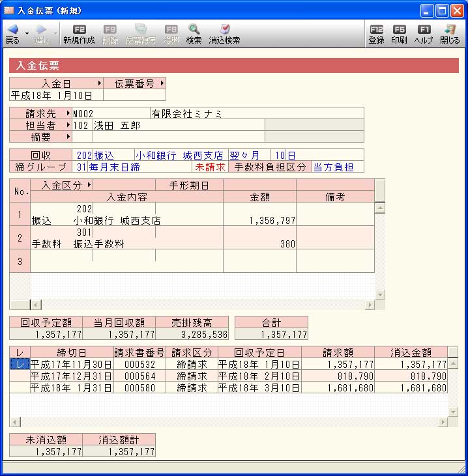
Task: Click the empty 伝票番号 input field
Action: point(135,95)
